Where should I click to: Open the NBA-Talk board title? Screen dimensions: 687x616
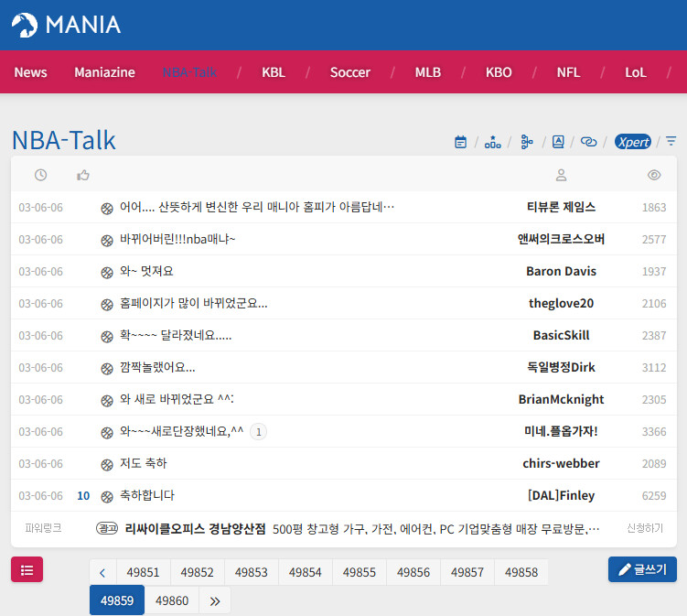click(64, 140)
